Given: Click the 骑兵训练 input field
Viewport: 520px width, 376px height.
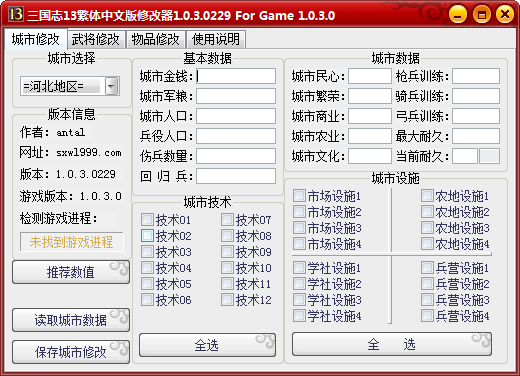Looking at the screenshot, I should pyautogui.click(x=476, y=96).
